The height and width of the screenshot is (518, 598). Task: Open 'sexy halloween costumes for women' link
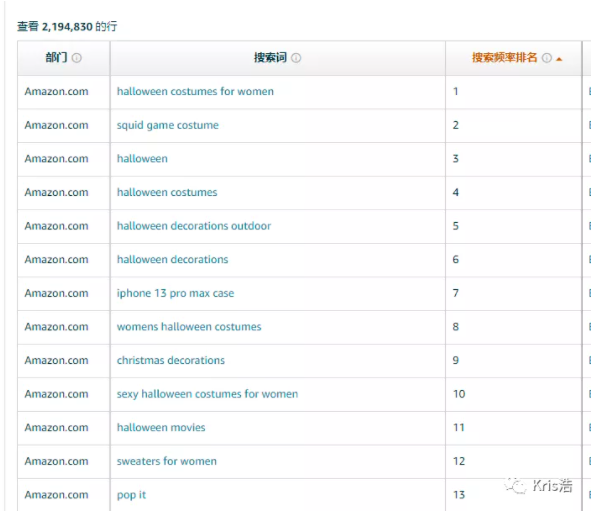point(207,394)
